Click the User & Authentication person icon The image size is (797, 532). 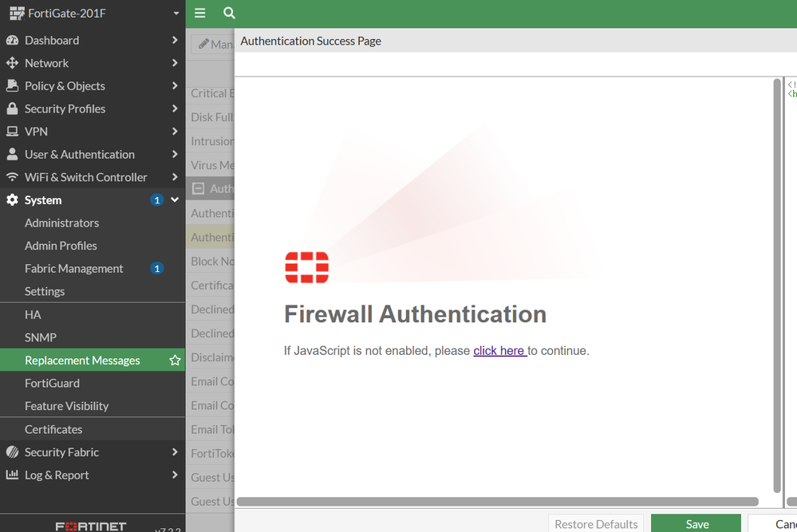[12, 155]
